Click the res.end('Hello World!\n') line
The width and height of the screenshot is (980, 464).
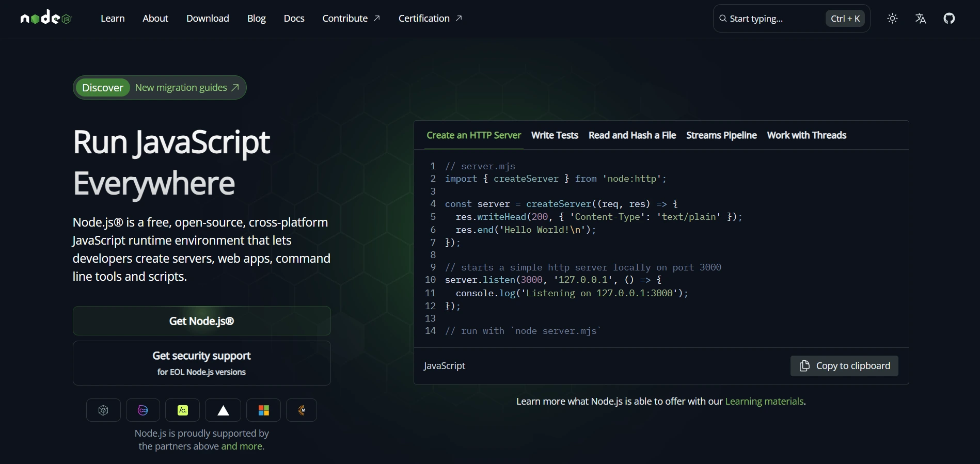point(526,230)
